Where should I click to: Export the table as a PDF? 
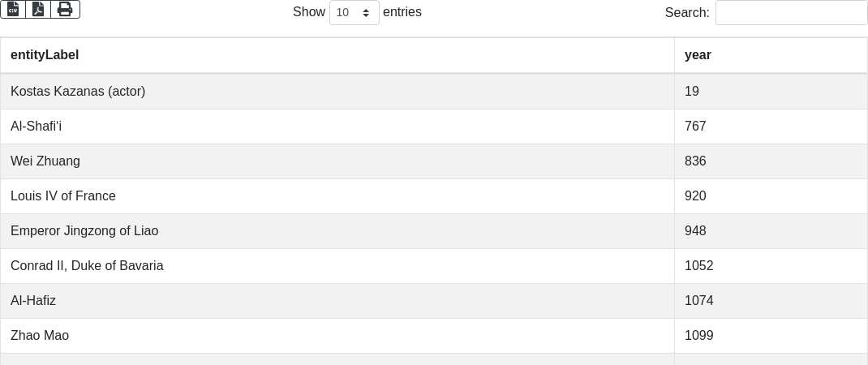coord(38,10)
